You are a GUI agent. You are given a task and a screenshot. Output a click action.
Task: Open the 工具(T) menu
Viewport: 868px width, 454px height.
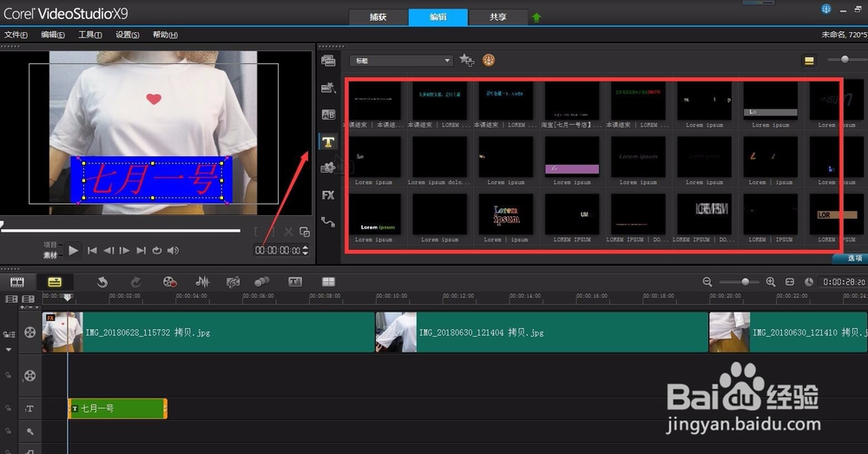89,35
